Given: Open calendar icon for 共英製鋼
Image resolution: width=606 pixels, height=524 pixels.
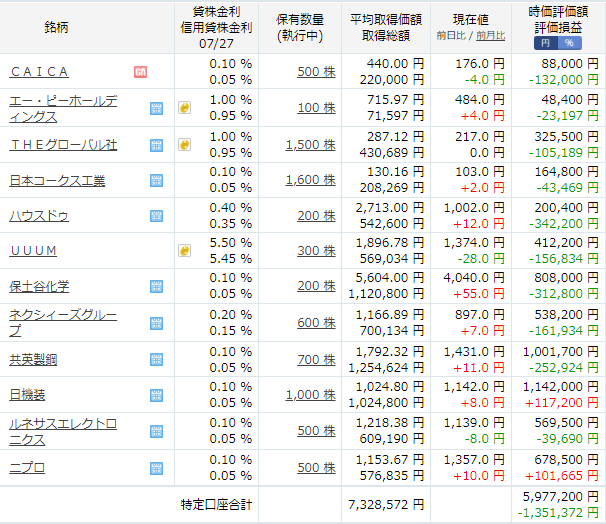Looking at the screenshot, I should (156, 360).
